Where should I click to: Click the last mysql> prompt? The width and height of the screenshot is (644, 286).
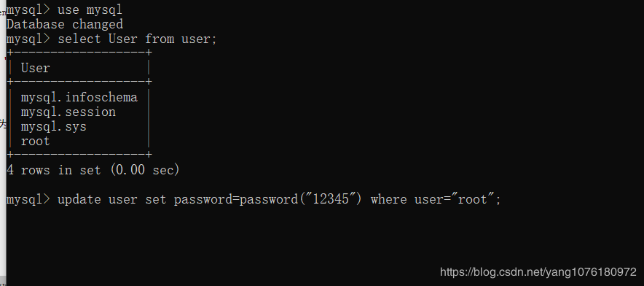tap(28, 200)
